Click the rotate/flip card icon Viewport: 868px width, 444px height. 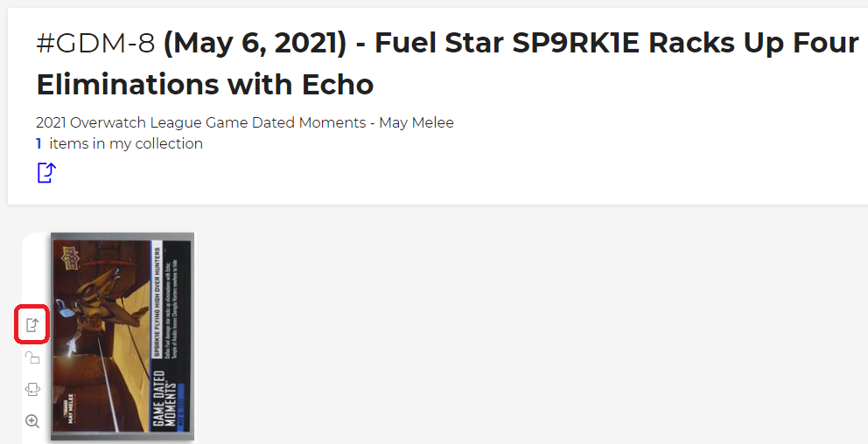[32, 390]
